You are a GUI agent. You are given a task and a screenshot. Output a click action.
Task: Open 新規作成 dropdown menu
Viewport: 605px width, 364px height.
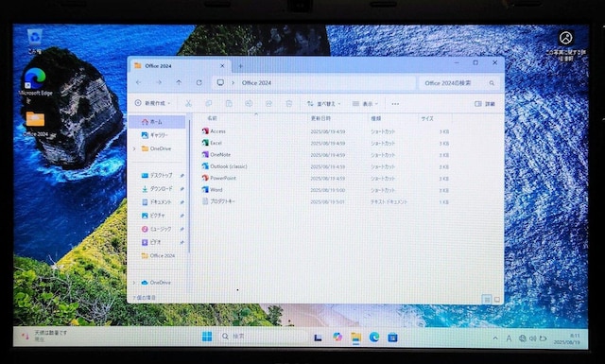click(x=153, y=103)
